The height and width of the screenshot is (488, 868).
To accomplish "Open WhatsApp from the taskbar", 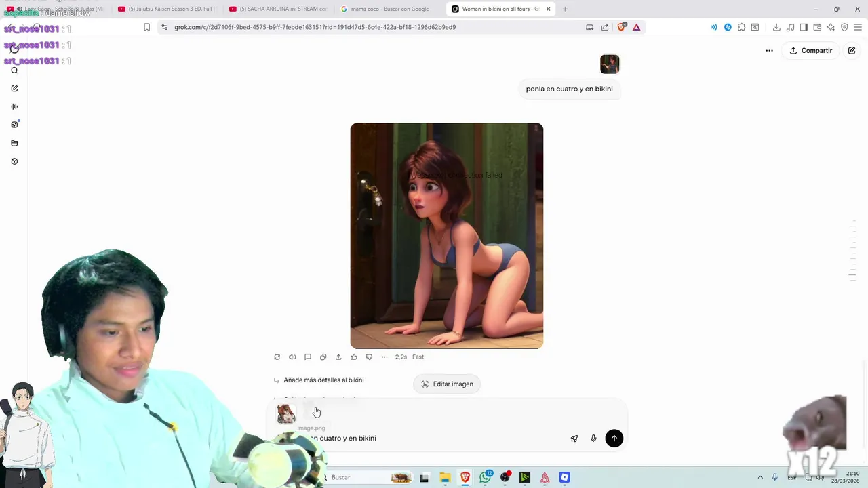I will point(486,478).
